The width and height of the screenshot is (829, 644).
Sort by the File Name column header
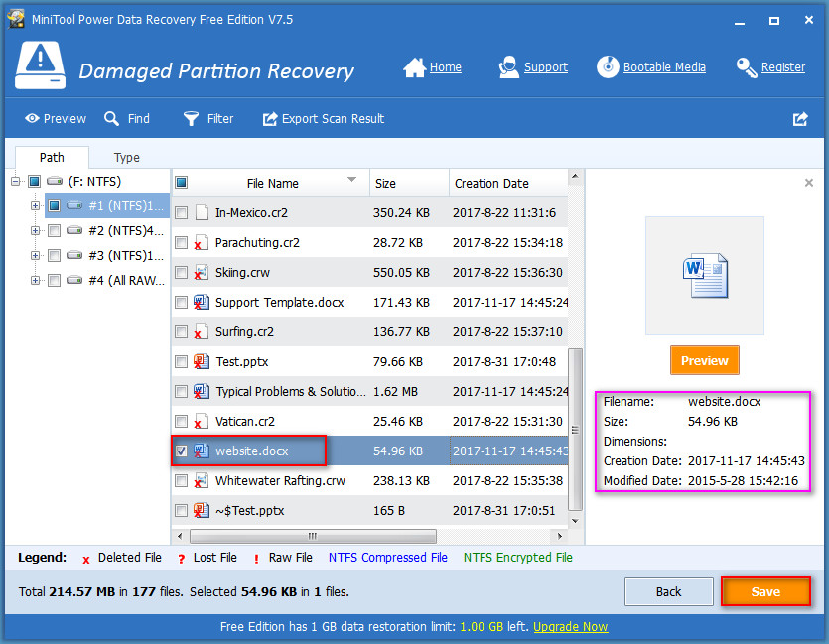[x=272, y=183]
